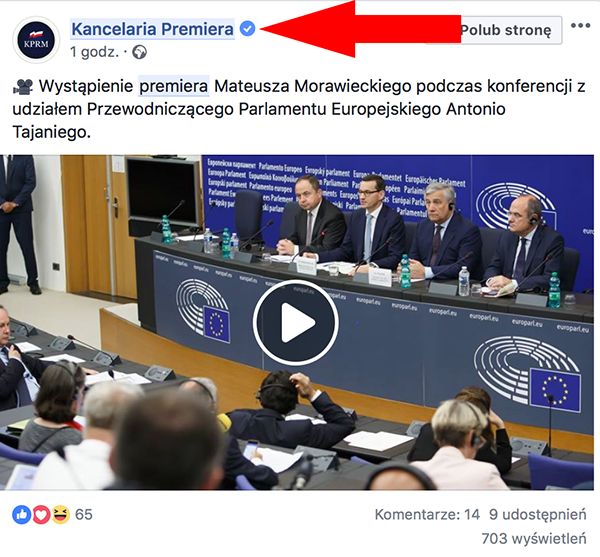
Task: Play the video with the play button
Action: pyautogui.click(x=296, y=322)
